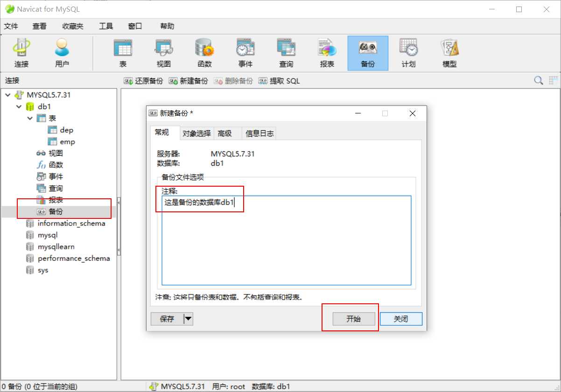This screenshot has width=561, height=392.
Task: Select the 报表 report toolbar icon
Action: tap(327, 53)
